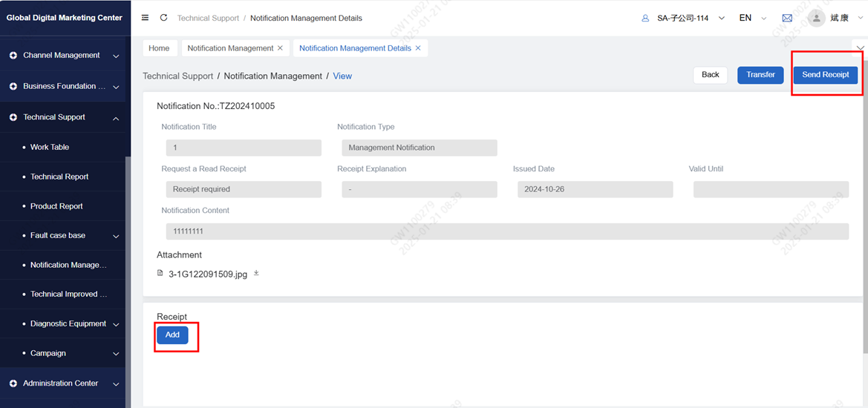Click the Notification Content field
Image resolution: width=868 pixels, height=408 pixels.
click(x=505, y=231)
